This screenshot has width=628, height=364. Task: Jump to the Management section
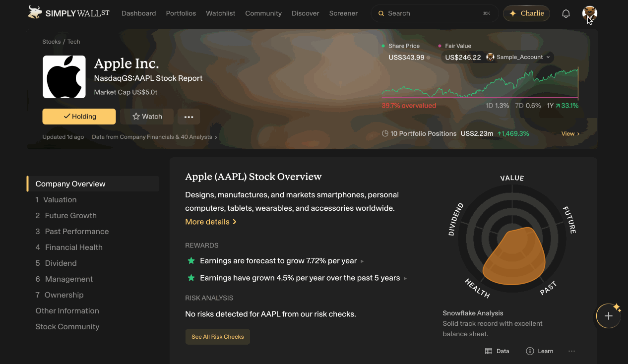tap(64, 279)
